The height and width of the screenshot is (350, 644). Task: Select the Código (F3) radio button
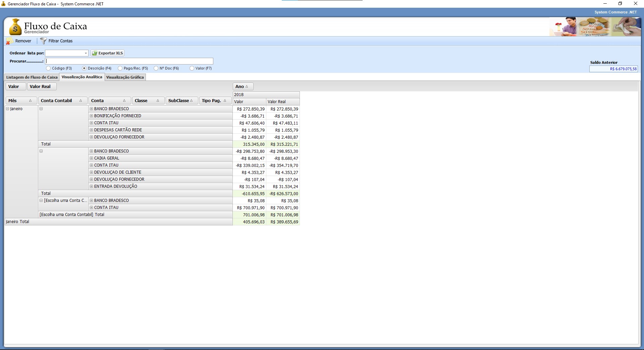[48, 68]
